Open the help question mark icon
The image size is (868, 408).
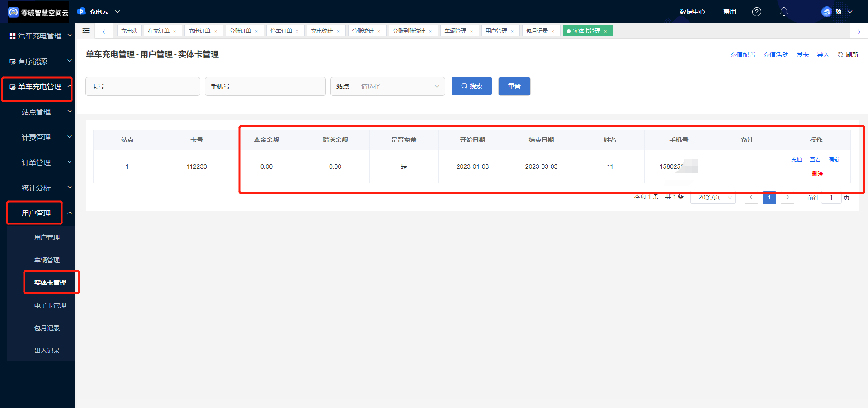(757, 12)
